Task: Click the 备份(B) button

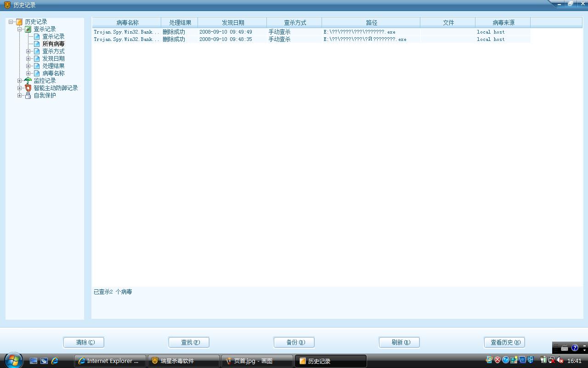Action: (x=294, y=342)
